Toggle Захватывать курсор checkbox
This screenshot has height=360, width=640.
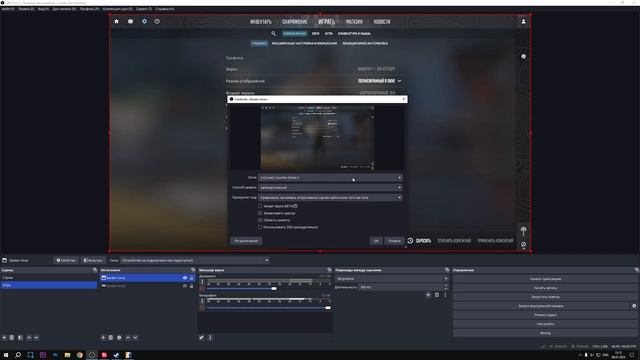coord(260,213)
